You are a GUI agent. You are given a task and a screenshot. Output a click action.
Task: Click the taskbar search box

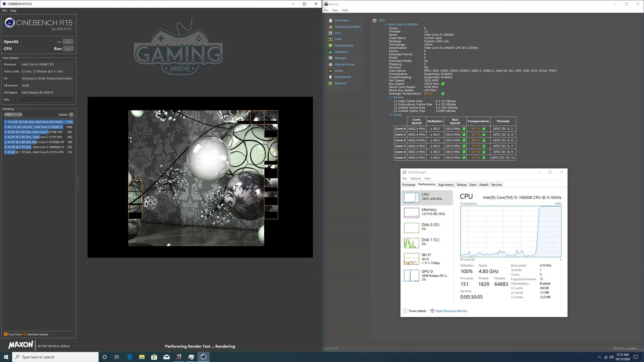(55, 357)
